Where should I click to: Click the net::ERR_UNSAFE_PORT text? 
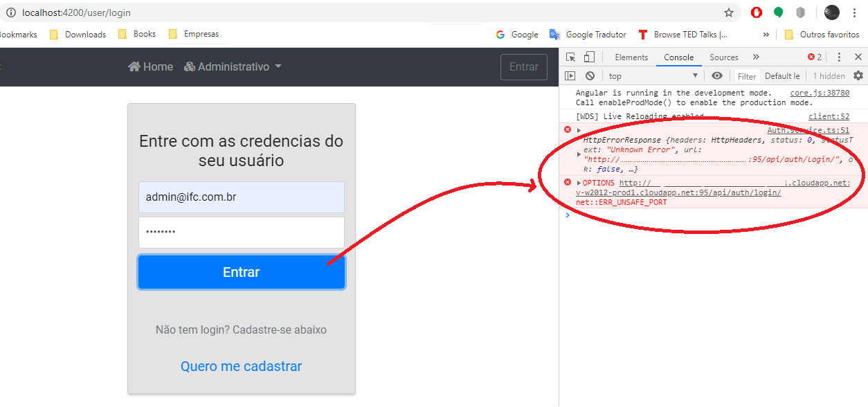(621, 202)
